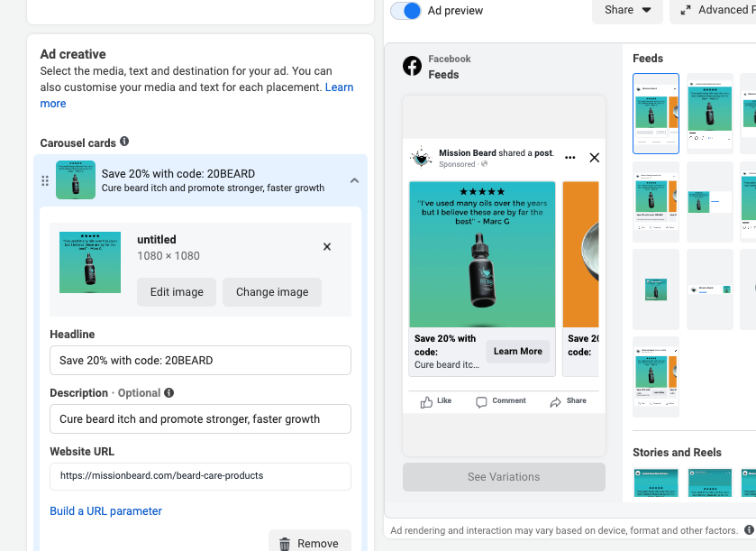This screenshot has width=756, height=551.
Task: Click the 'Cure beard itc...' text on the preview card
Action: coord(446,364)
